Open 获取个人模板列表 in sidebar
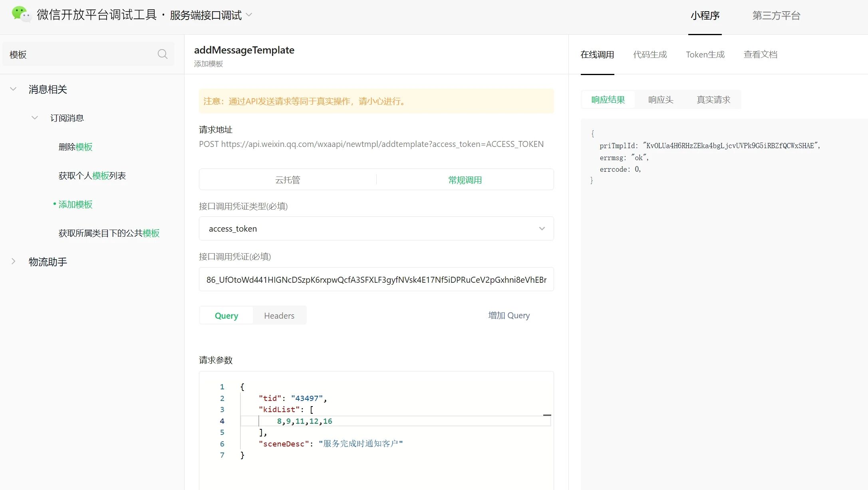 (x=92, y=176)
